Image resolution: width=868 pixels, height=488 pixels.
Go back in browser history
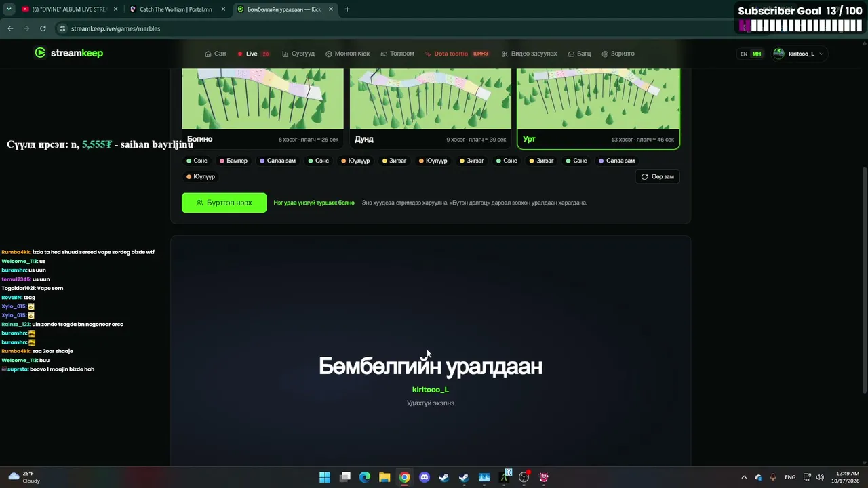(10, 28)
